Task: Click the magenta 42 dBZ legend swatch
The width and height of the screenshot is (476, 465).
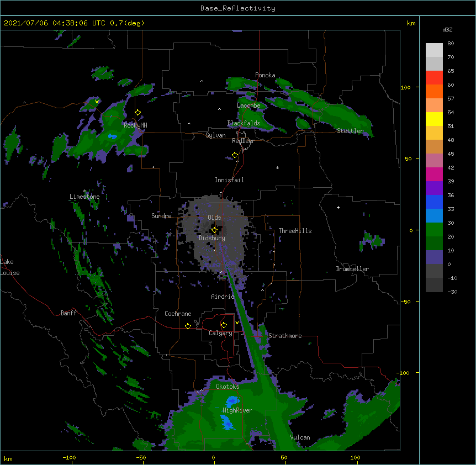Action: 434,174
